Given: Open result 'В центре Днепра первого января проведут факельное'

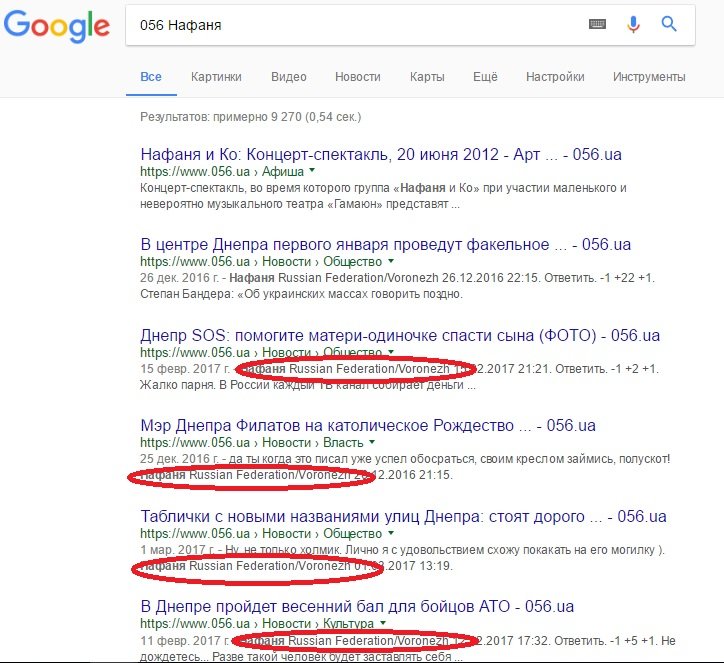Looking at the screenshot, I should pos(386,244).
